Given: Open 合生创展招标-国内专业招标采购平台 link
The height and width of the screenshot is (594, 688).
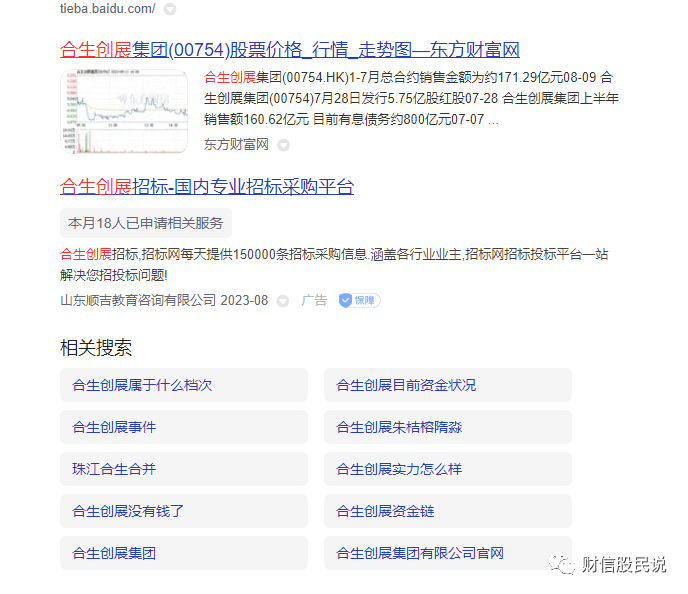Looking at the screenshot, I should click(x=207, y=187).
